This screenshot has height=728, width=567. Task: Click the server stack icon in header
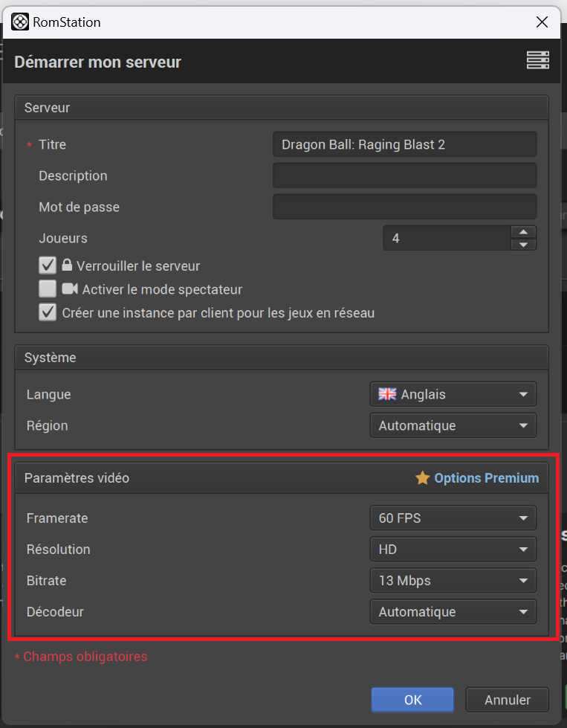point(538,60)
